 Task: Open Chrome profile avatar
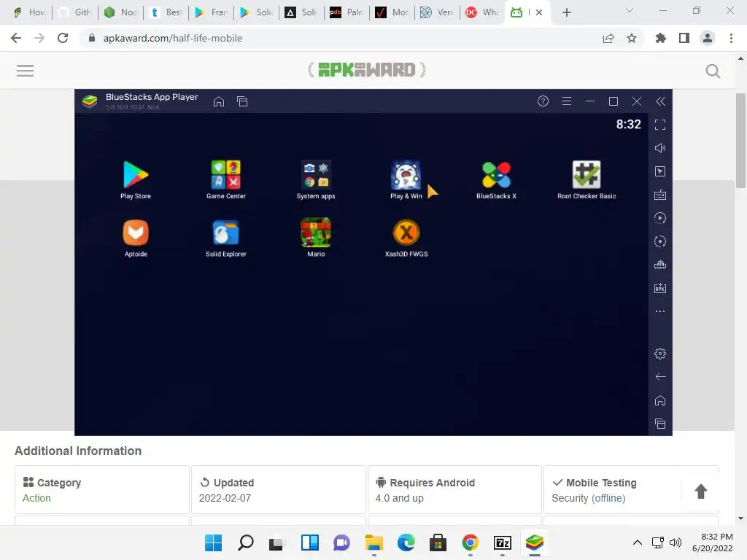pyautogui.click(x=708, y=38)
